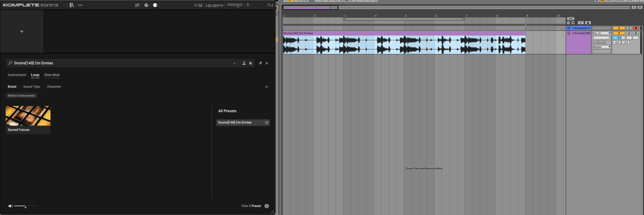644x215 pixels.
Task: Open the Komplete Kontrol library browser icon
Action: tap(71, 5)
